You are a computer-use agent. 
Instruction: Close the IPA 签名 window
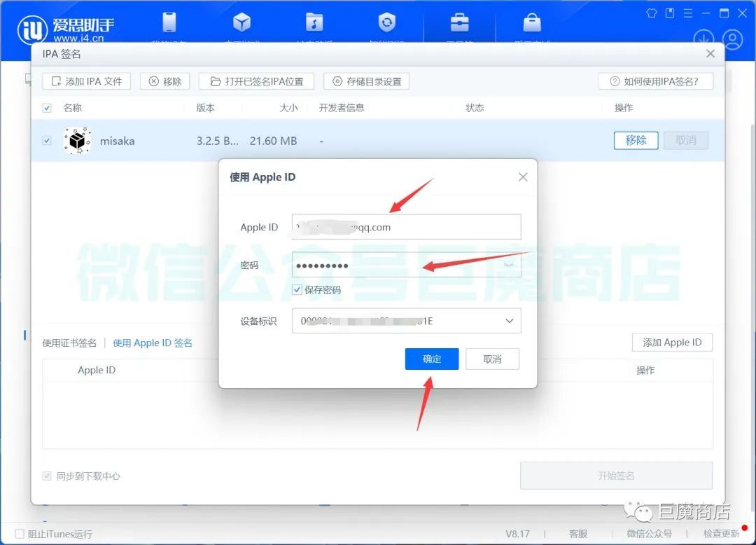(710, 53)
